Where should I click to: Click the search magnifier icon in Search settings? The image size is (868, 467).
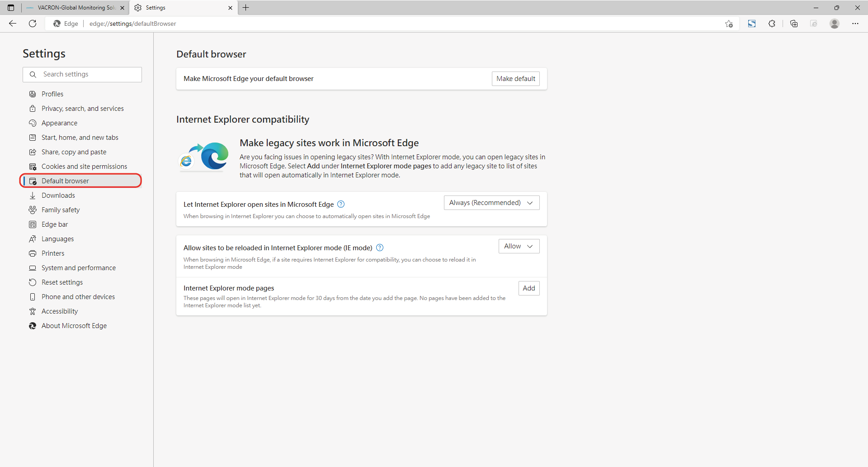33,75
